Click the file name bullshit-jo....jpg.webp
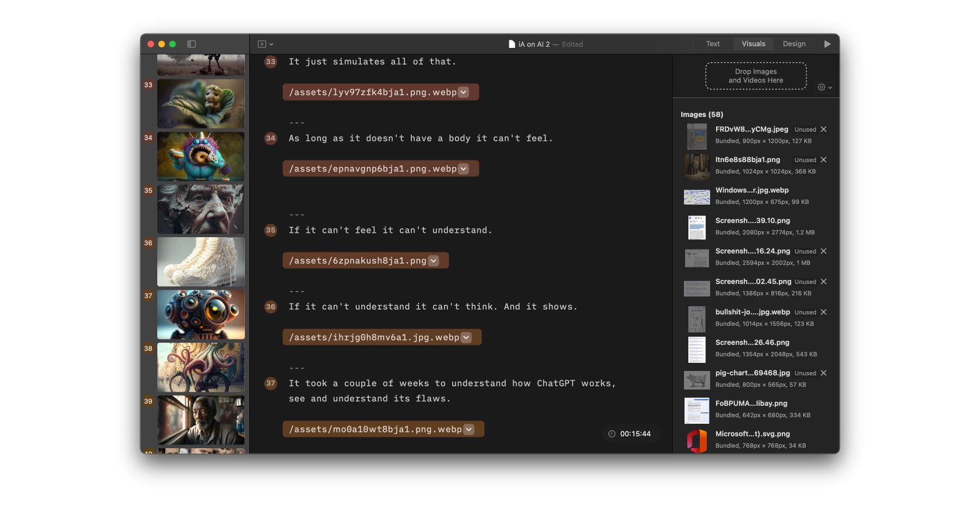Image resolution: width=980 pixels, height=507 pixels. coord(753,312)
